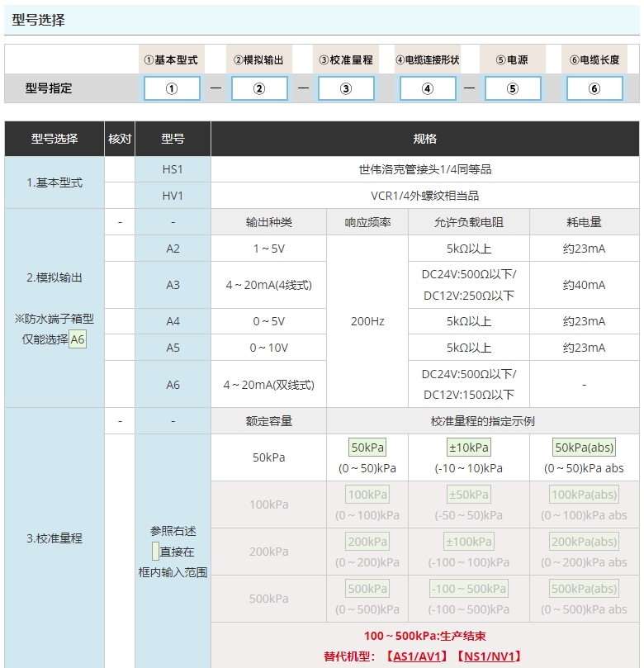Click the 50kPa example box

[367, 448]
